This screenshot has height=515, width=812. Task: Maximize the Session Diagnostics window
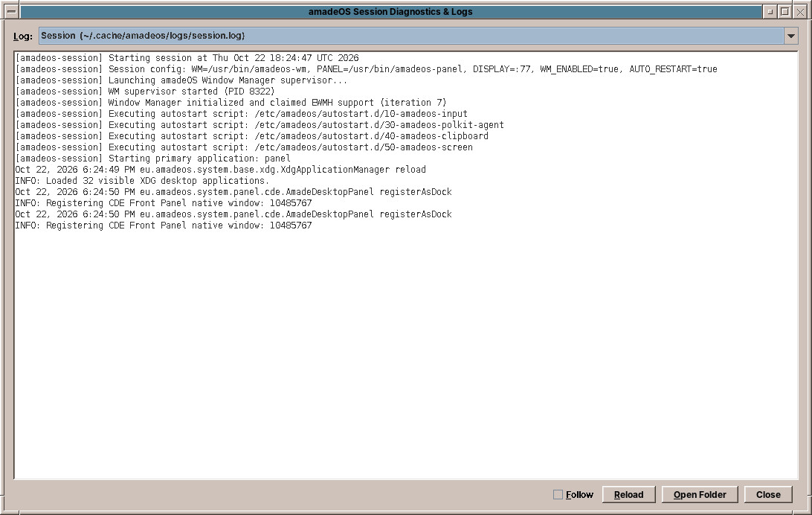784,11
